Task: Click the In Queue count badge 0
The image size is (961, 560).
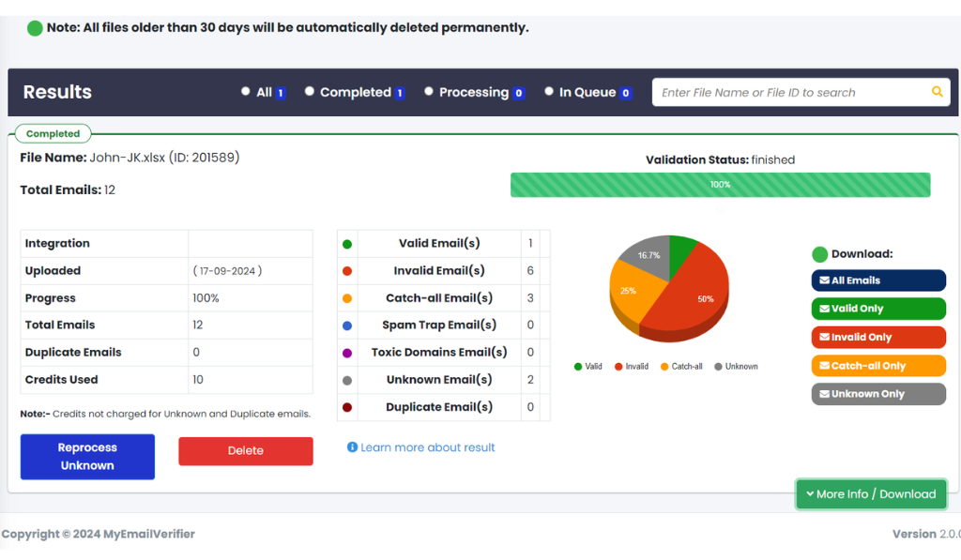Action: (625, 93)
